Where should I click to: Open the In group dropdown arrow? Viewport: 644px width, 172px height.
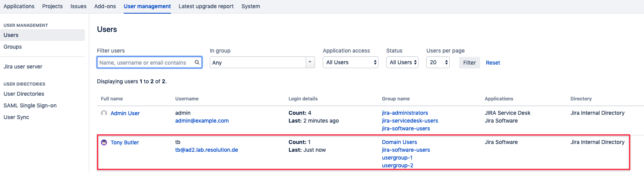310,62
